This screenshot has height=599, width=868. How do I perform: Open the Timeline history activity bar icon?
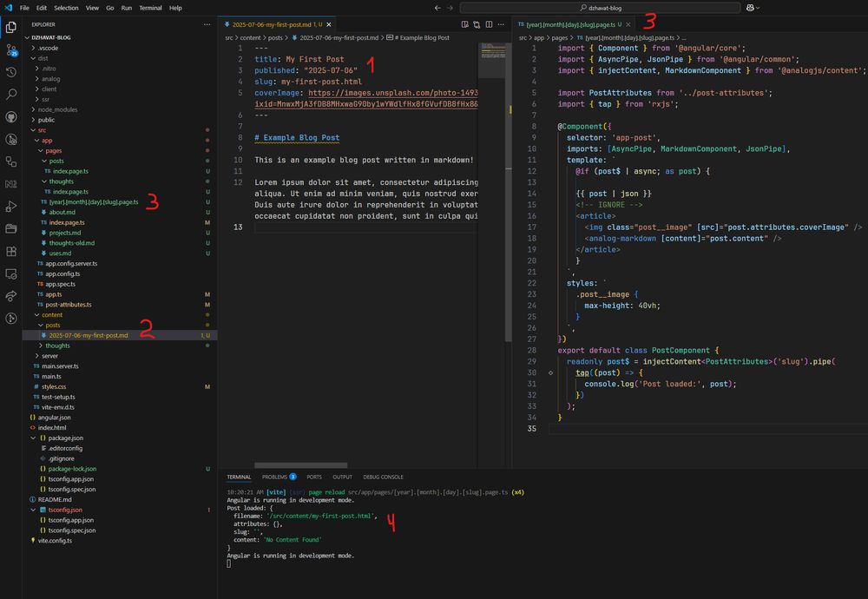pos(11,72)
